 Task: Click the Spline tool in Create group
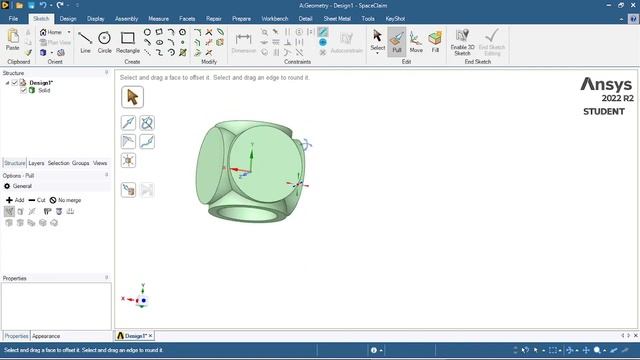pyautogui.click(x=160, y=53)
